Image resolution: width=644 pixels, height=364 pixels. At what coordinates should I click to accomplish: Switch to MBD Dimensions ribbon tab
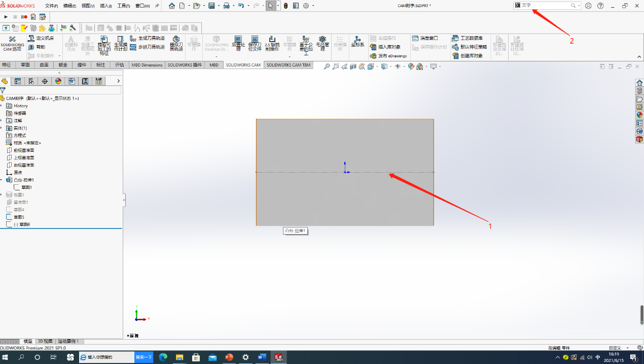(x=147, y=65)
